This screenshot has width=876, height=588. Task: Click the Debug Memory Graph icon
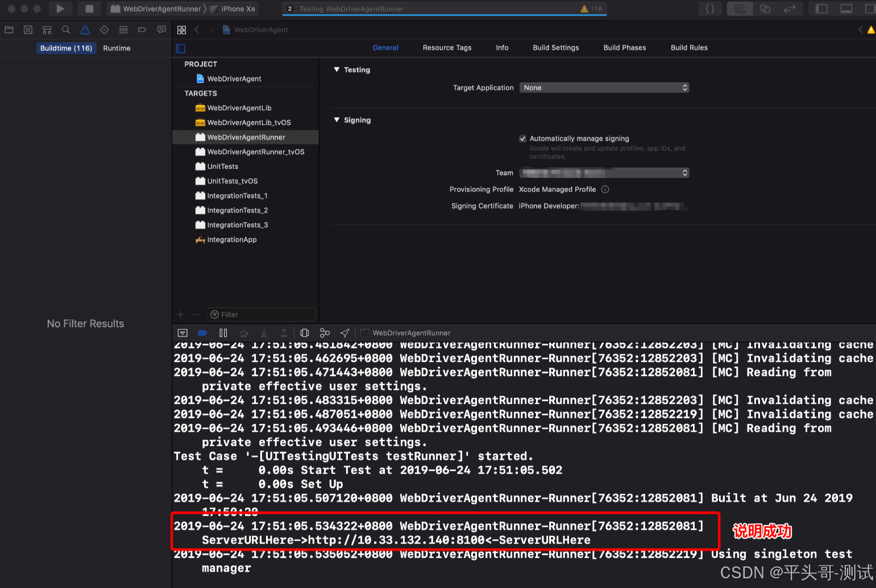tap(325, 333)
